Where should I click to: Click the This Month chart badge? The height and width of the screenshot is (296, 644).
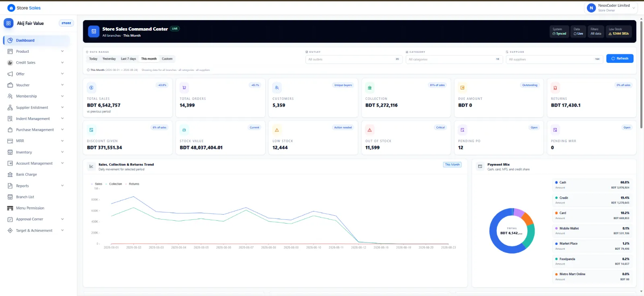(x=452, y=165)
